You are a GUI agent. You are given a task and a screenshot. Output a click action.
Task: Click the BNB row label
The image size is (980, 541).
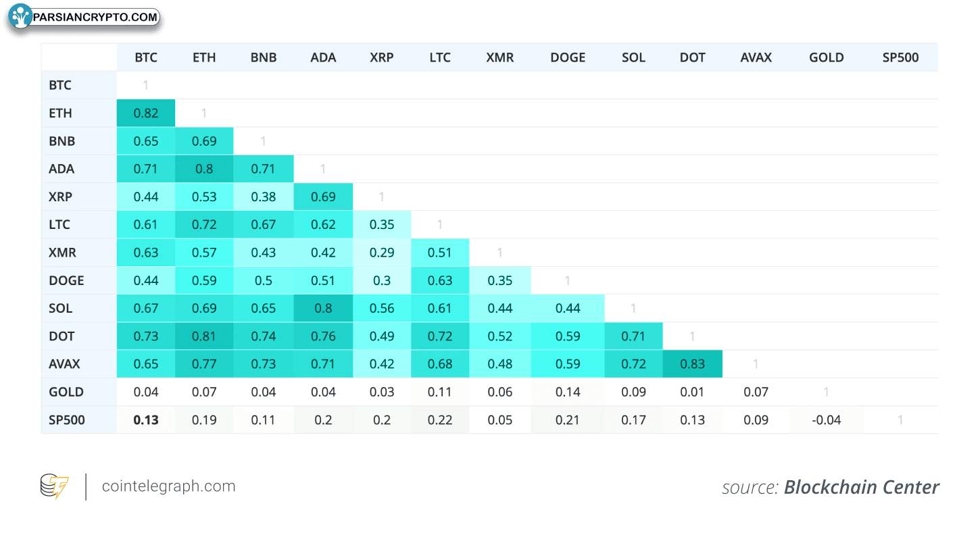pos(79,141)
